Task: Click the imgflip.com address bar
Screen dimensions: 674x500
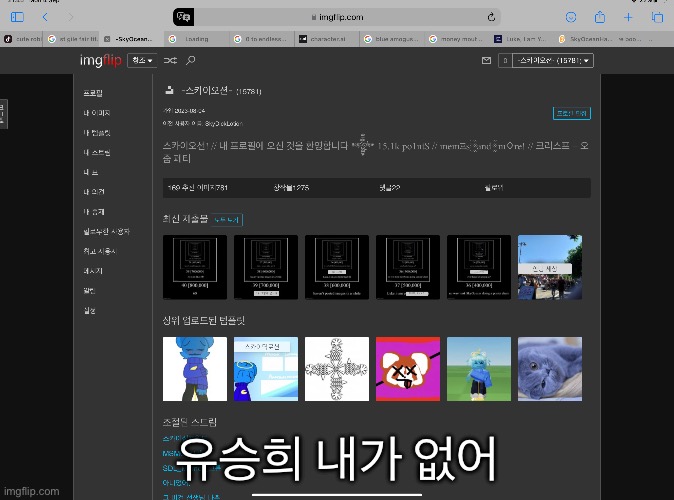Action: pyautogui.click(x=337, y=17)
